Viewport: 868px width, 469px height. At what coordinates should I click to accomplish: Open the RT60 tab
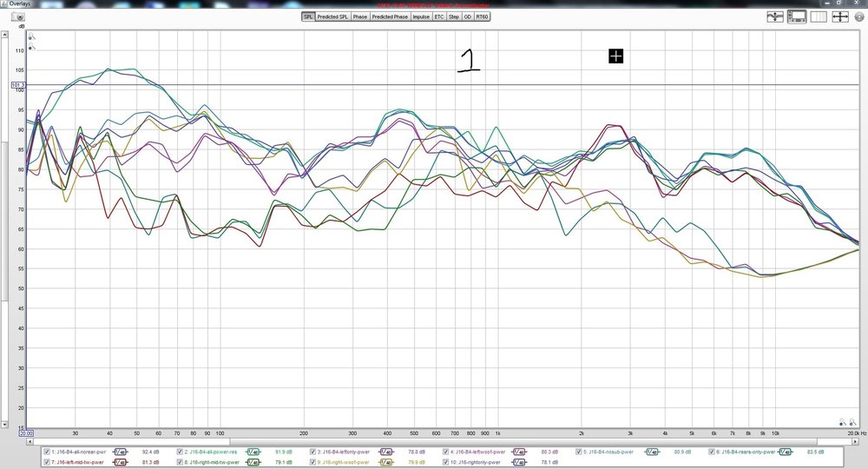(482, 17)
